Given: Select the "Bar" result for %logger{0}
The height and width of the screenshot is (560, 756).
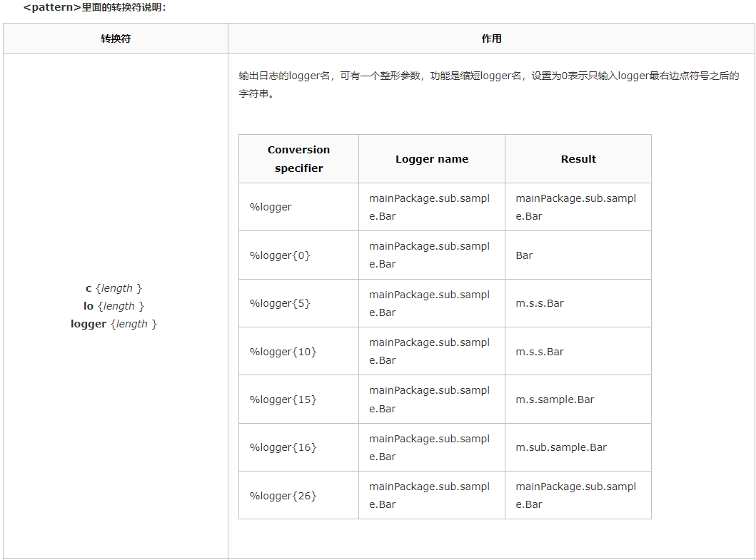Looking at the screenshot, I should [x=578, y=255].
